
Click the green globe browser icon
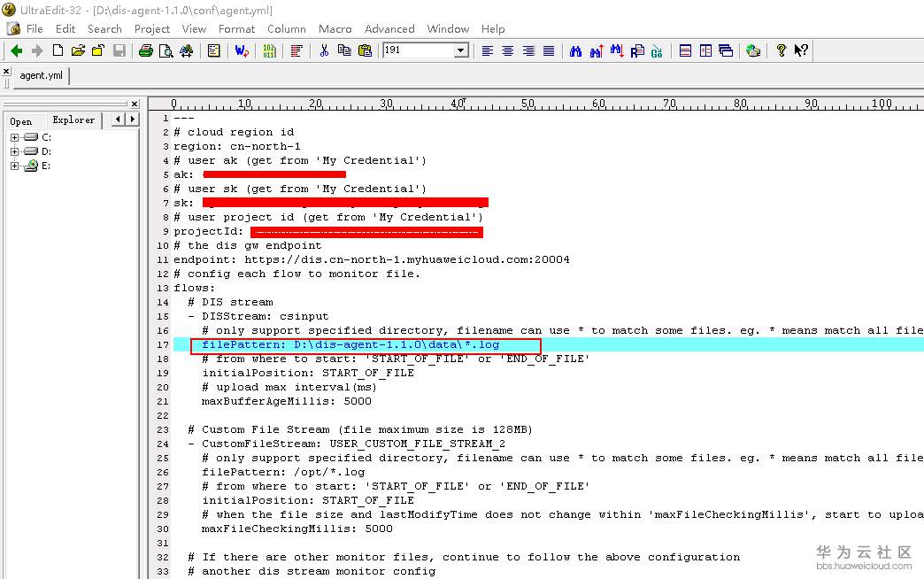click(753, 50)
